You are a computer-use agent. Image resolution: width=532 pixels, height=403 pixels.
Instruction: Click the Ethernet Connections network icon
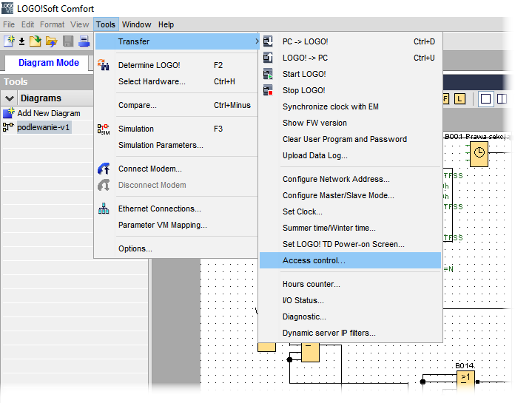click(x=104, y=209)
